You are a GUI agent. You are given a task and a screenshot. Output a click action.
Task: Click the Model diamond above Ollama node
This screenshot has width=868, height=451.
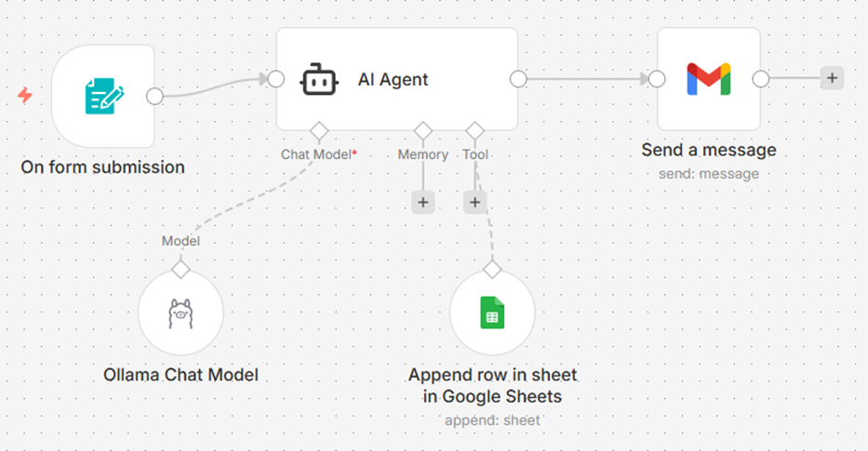pyautogui.click(x=180, y=269)
